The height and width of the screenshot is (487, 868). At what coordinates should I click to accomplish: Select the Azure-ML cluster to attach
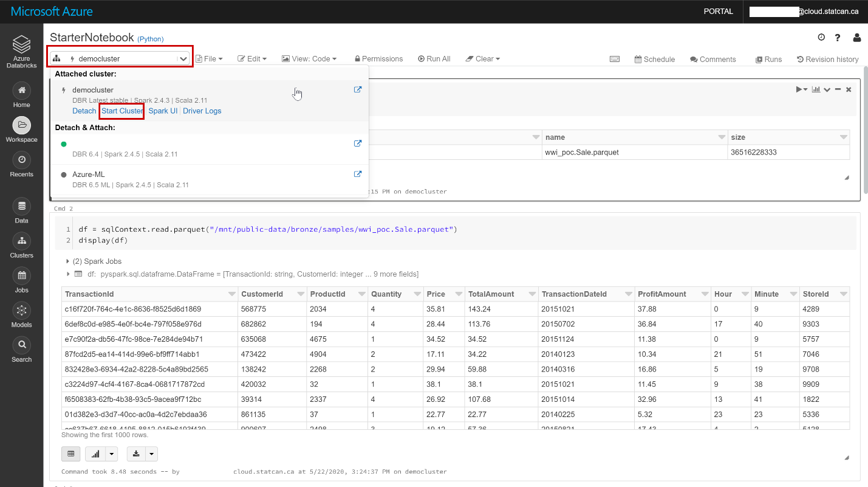(x=209, y=179)
